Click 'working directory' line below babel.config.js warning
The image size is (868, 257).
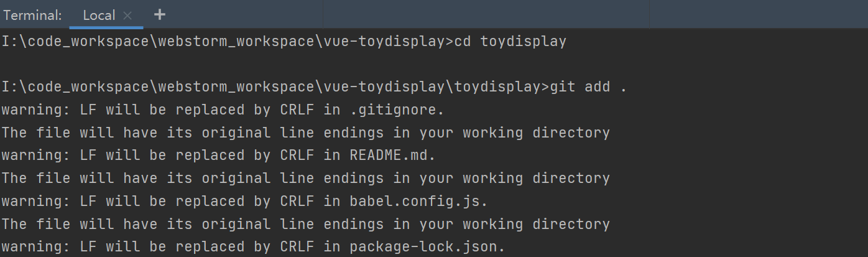click(305, 224)
